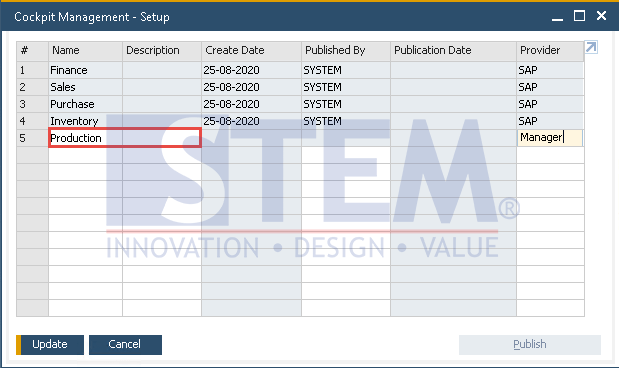Click the Publication Date cell of Finance row

point(454,70)
